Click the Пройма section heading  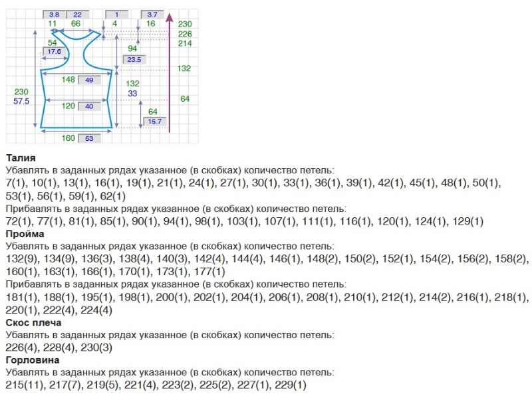25,234
